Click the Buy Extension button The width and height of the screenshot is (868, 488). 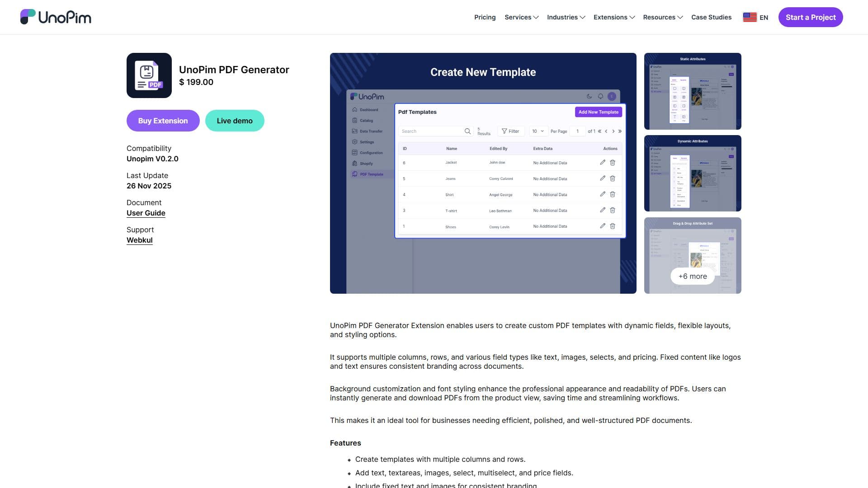(163, 121)
